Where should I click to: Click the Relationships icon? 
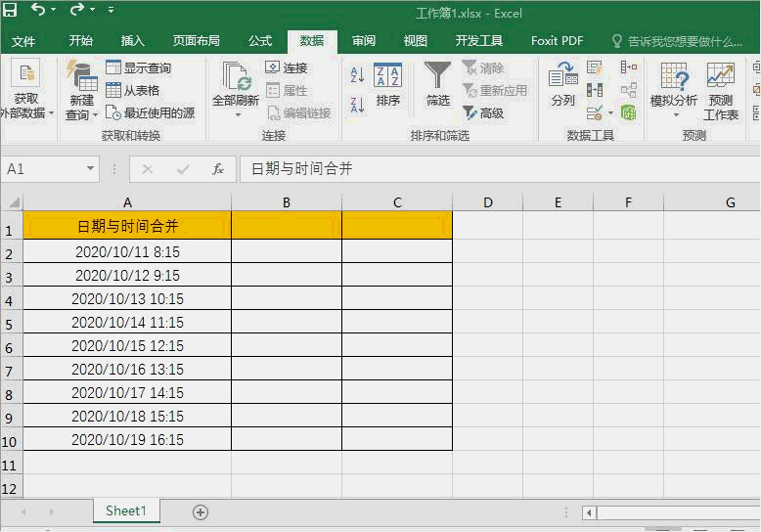coord(629,90)
